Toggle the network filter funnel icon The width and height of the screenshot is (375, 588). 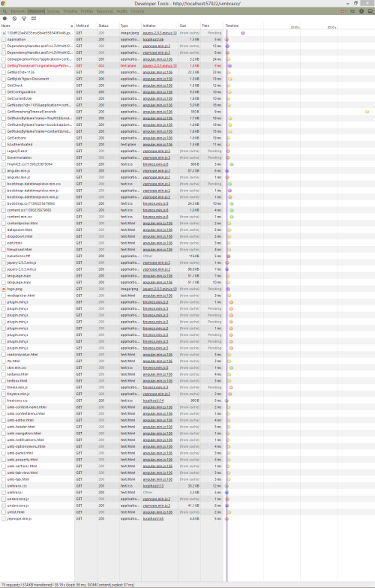pyautogui.click(x=24, y=18)
